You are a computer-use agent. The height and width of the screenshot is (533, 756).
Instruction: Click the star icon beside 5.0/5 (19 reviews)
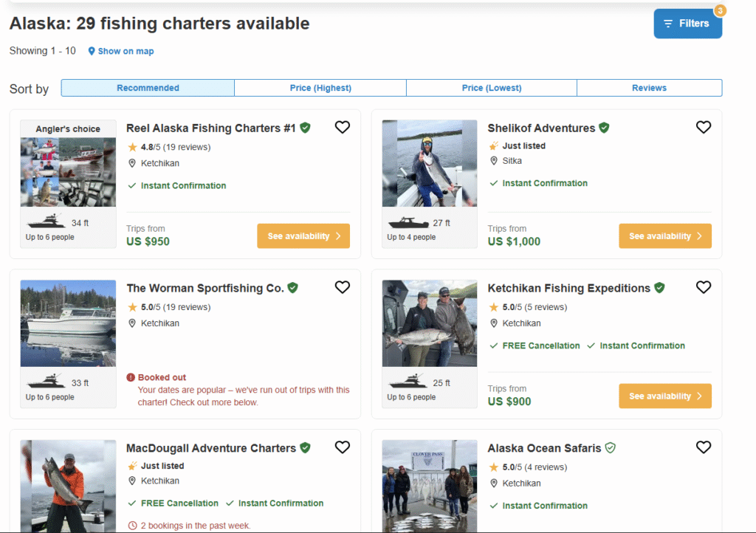coord(132,307)
